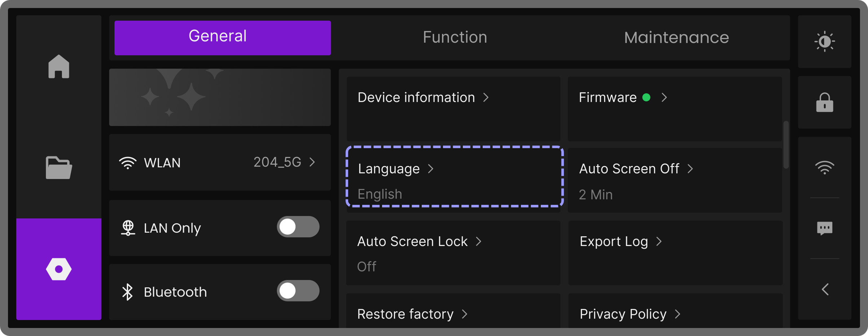Switch to the Maintenance tab
The height and width of the screenshot is (336, 868).
pos(676,38)
